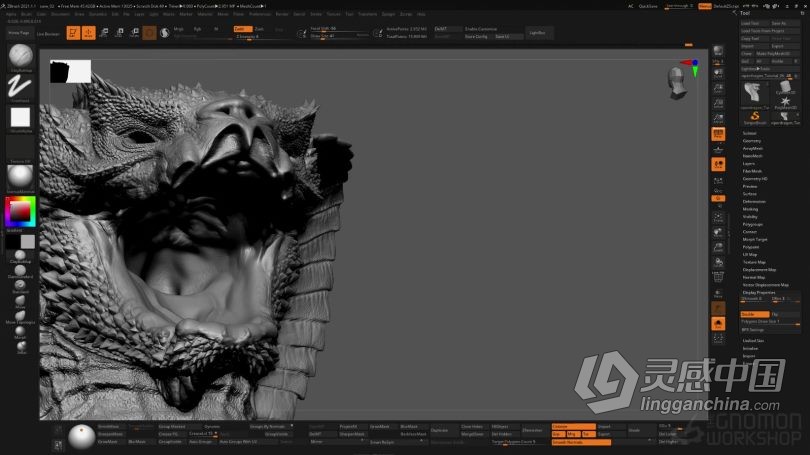Open the ClayBuildup brush thumbnail at left shelf top
This screenshot has width=810, height=455.
(x=21, y=56)
